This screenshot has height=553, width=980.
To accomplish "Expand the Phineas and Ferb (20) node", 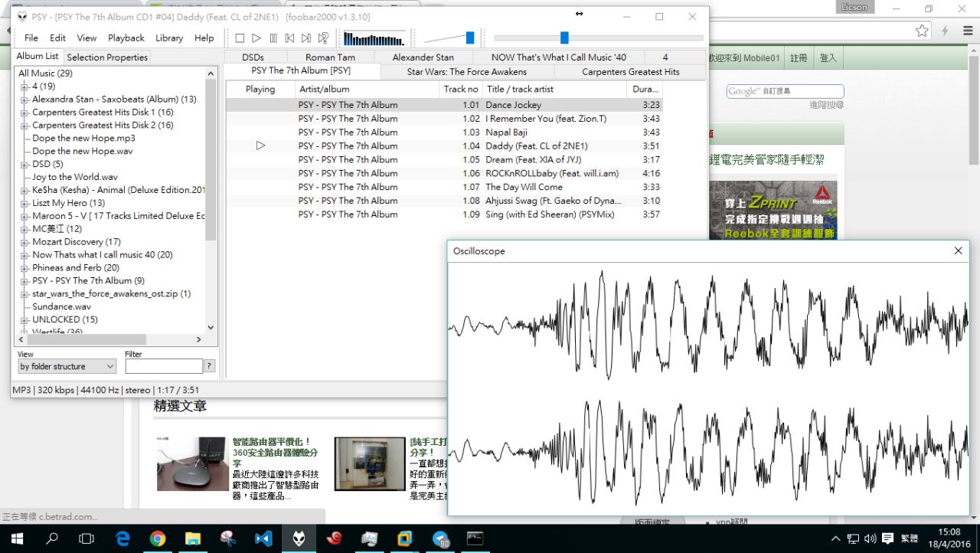I will 24,268.
